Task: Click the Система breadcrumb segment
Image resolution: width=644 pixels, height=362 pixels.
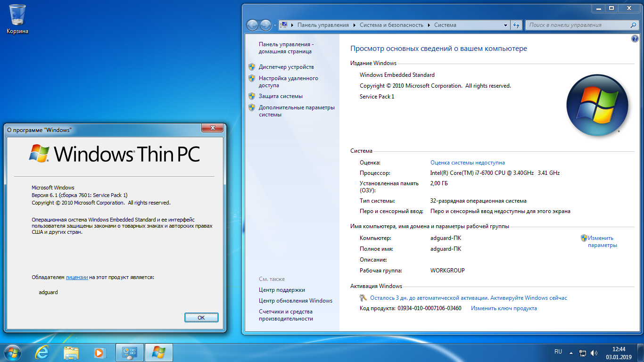Action: (445, 25)
